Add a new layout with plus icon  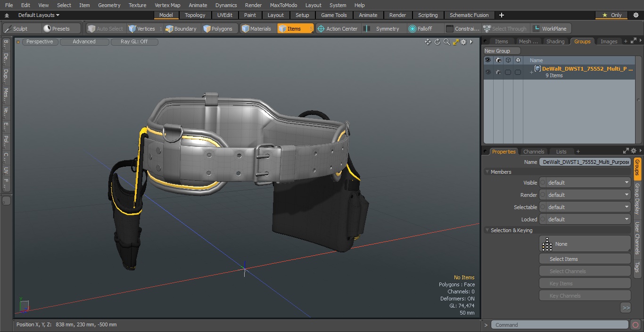coord(501,15)
